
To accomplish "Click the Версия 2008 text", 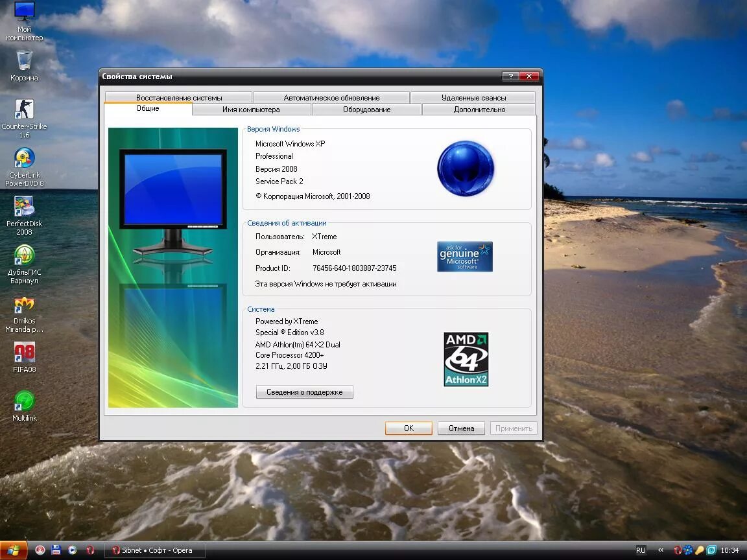I will [x=276, y=169].
